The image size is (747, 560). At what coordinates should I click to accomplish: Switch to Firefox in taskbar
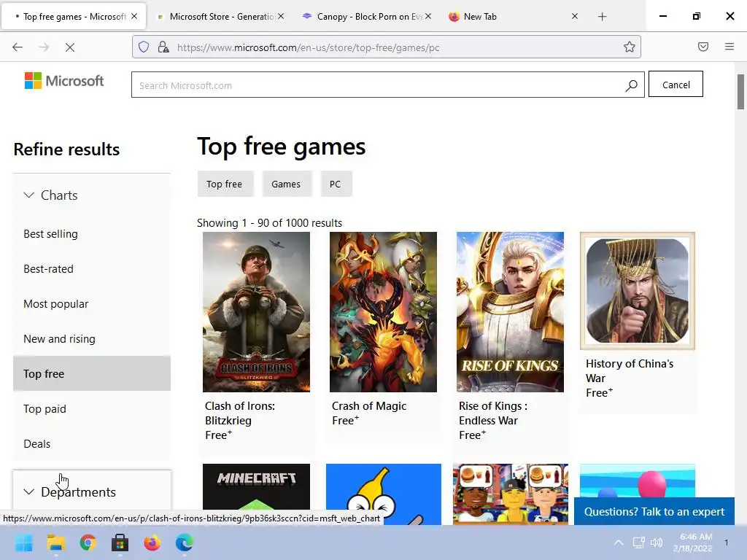(152, 542)
